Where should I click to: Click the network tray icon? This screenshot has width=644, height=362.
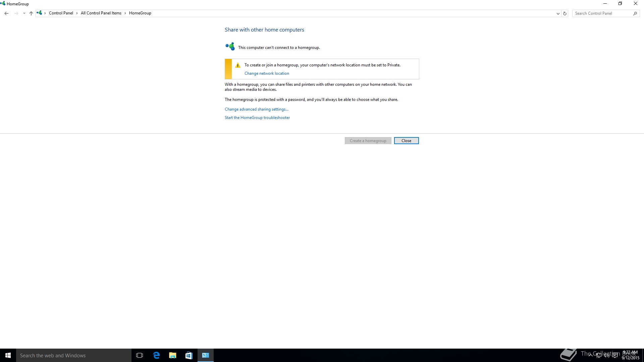[598, 356]
